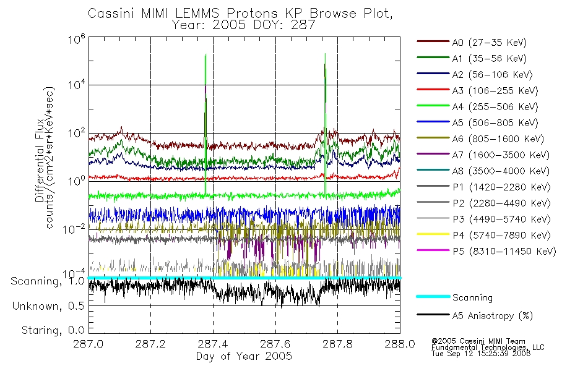The image size is (588, 371).
Task: Click the dark red A0 legend line
Action: [x=433, y=41]
